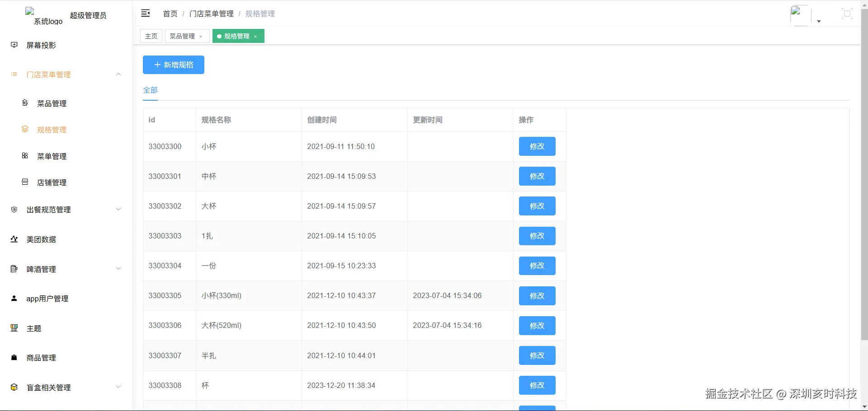Click 修改 for id 33003308 row
The height and width of the screenshot is (411, 868).
point(537,385)
